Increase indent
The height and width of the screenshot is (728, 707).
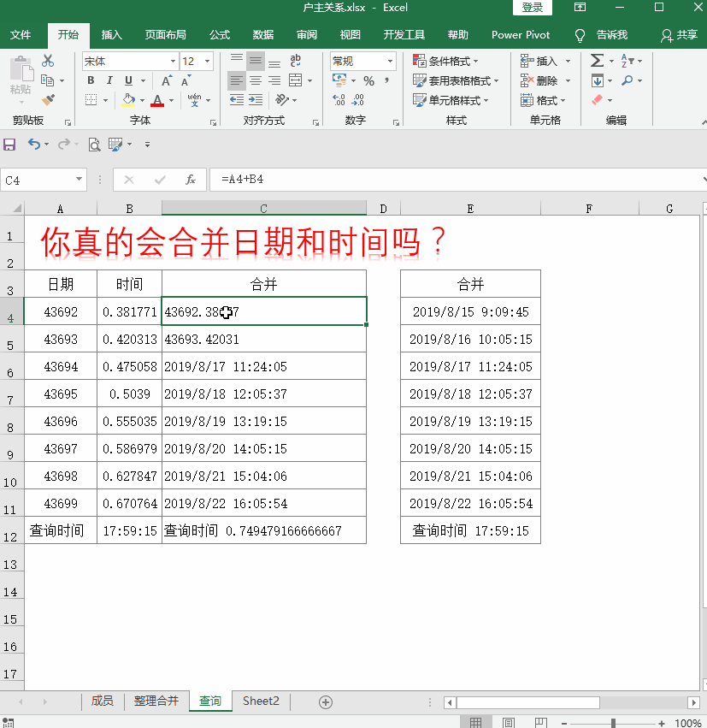255,100
